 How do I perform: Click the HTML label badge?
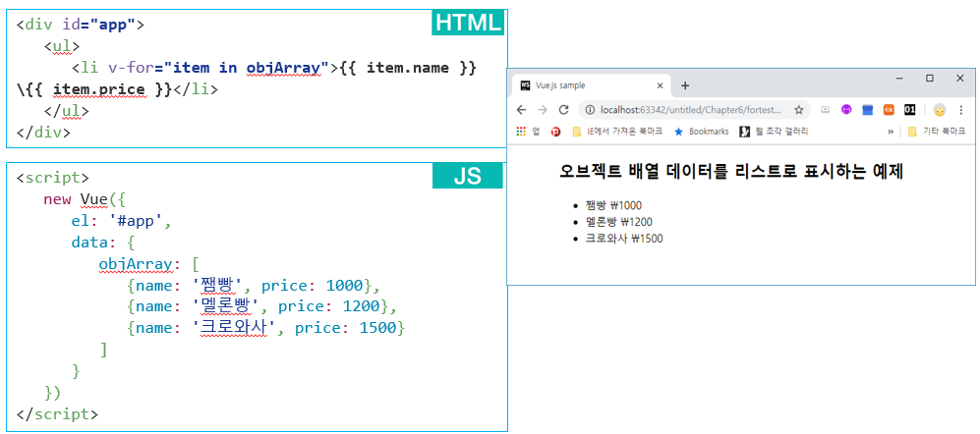point(468,23)
